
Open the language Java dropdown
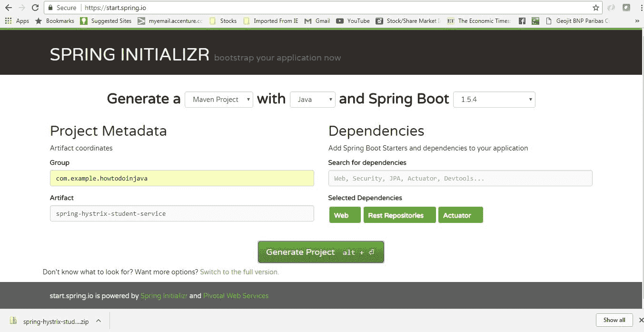[313, 100]
